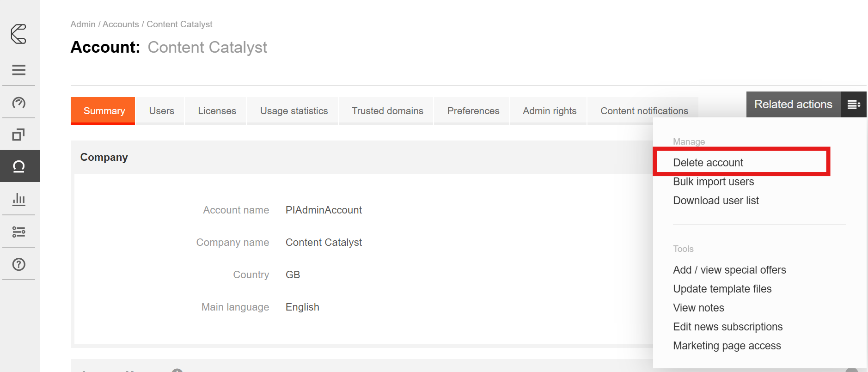Open the dashboard gauge icon

18,103
